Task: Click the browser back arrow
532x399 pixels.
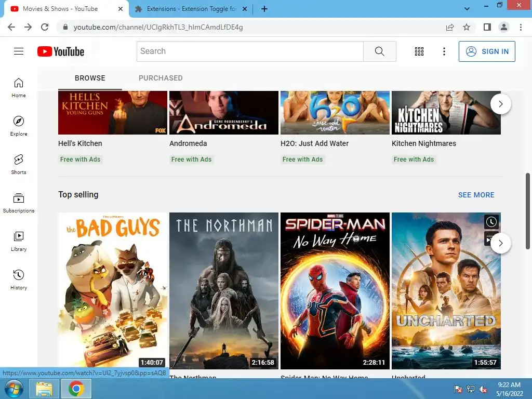Action: coord(11,27)
